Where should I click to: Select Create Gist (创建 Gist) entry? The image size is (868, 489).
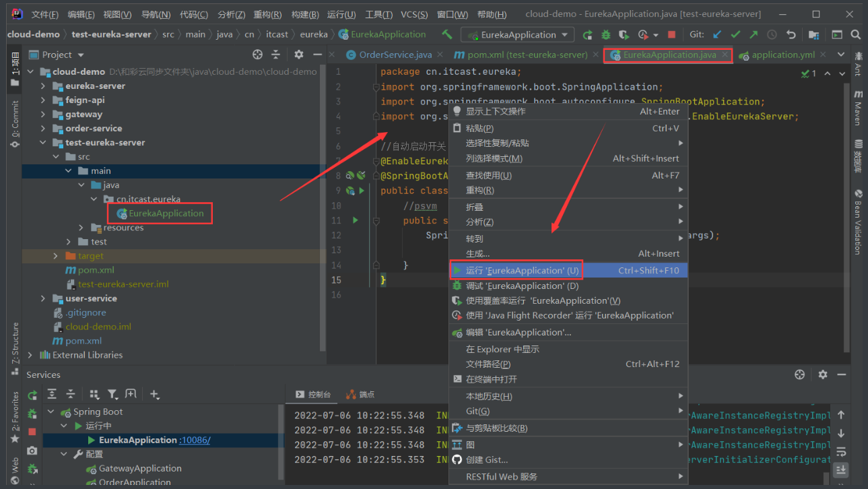coord(568,459)
